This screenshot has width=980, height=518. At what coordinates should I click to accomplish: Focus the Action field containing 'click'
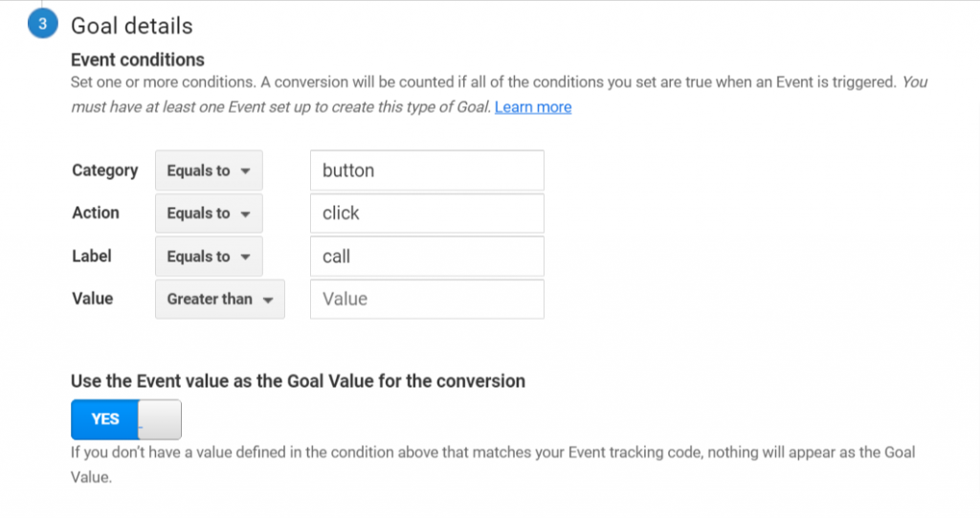(x=427, y=214)
